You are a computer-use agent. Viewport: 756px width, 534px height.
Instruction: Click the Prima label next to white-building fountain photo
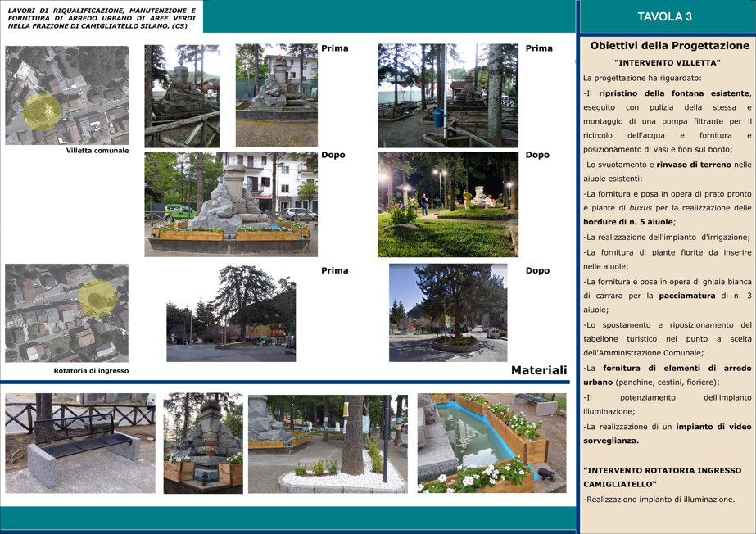335,48
